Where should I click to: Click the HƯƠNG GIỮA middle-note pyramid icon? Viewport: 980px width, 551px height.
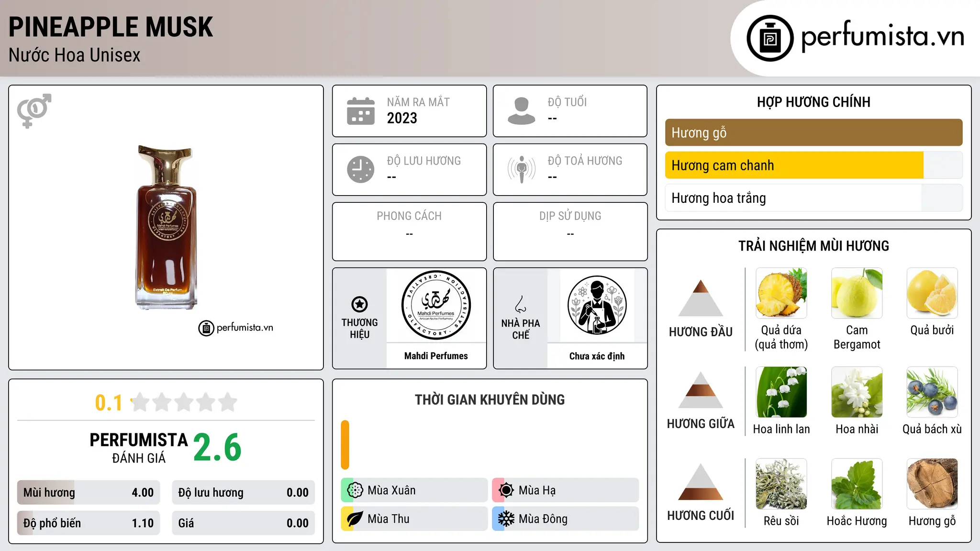coord(701,390)
